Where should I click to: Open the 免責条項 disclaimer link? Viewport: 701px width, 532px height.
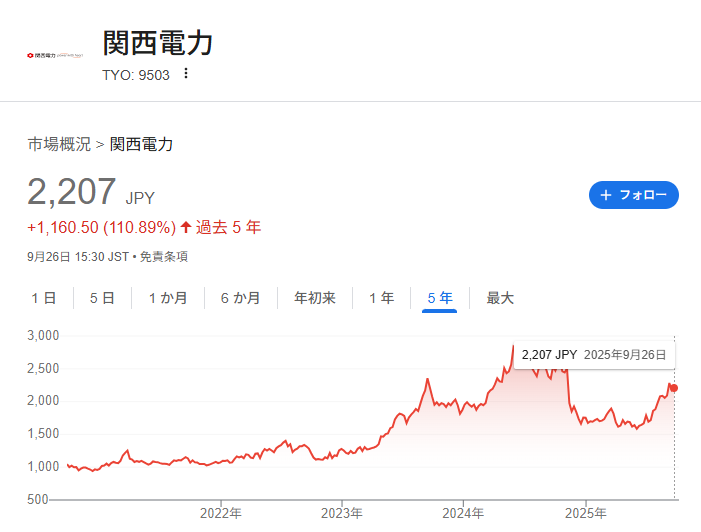pos(164,257)
